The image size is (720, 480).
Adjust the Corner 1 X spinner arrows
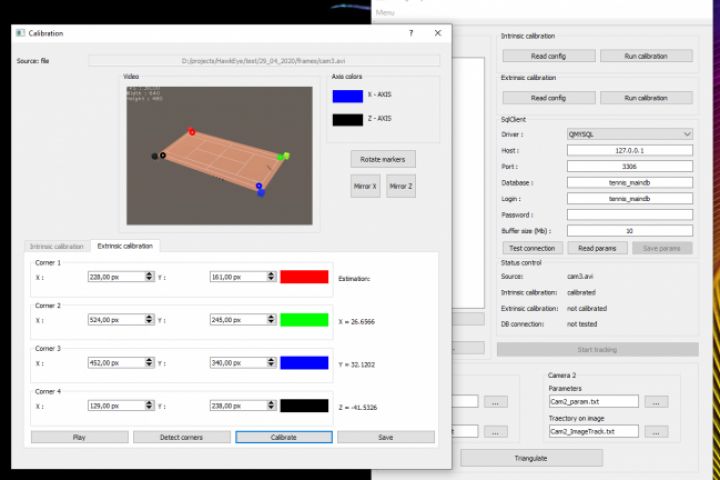(149, 277)
